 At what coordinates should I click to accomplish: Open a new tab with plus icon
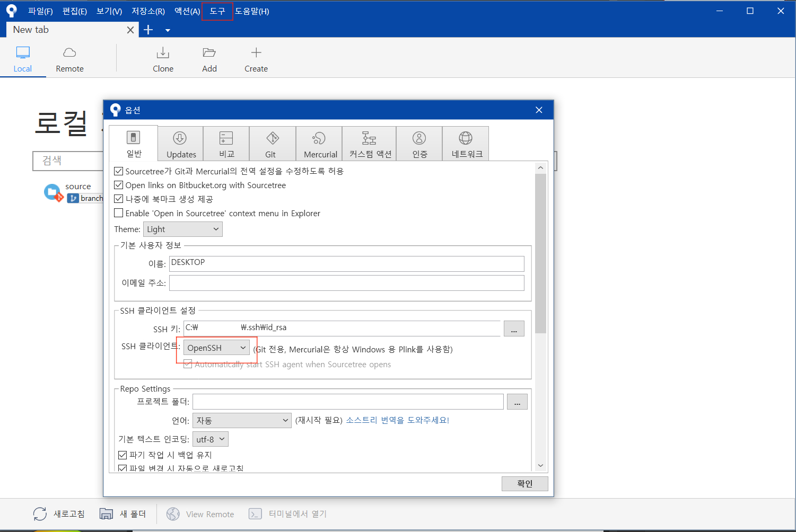point(148,30)
